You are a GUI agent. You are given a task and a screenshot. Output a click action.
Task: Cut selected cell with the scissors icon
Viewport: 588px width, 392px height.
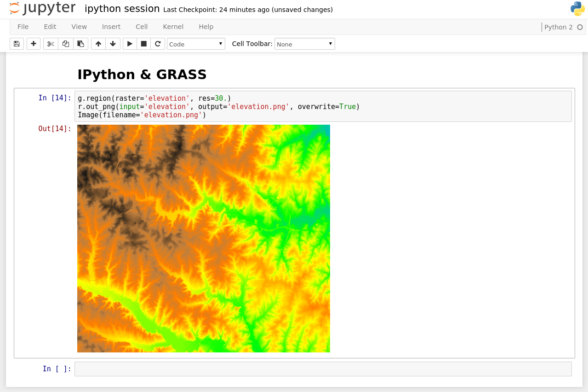point(51,44)
